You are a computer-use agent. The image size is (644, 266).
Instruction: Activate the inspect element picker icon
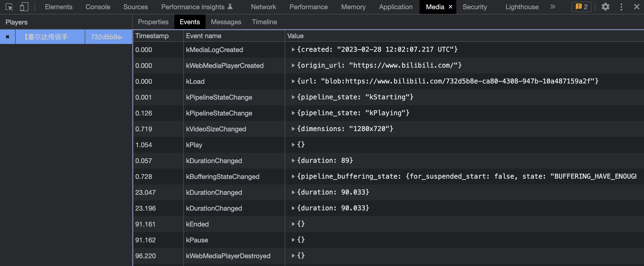point(9,7)
